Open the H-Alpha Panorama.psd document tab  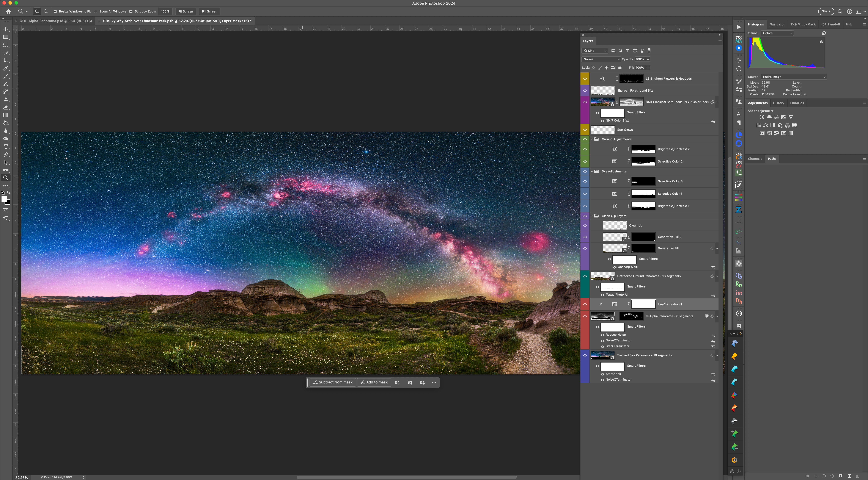pyautogui.click(x=56, y=21)
